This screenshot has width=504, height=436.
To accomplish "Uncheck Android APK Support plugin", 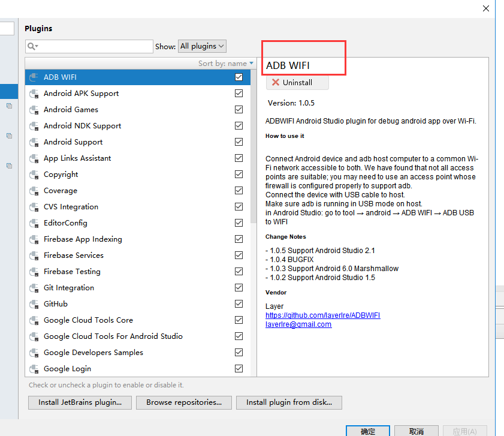I will click(x=239, y=94).
